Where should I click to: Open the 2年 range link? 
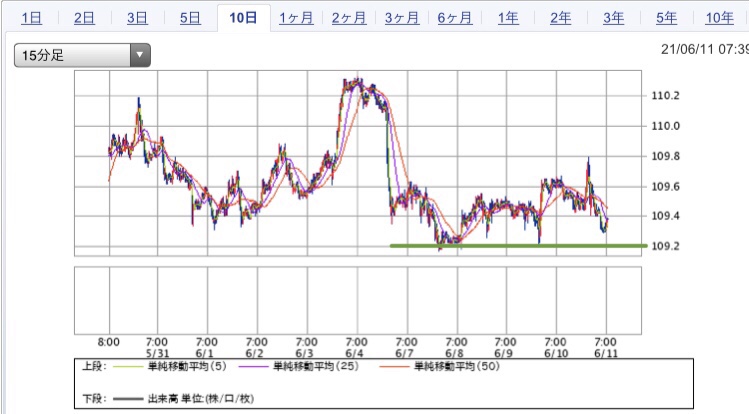(560, 18)
